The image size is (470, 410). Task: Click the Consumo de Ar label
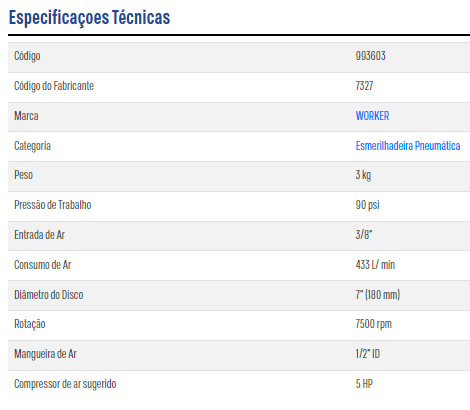pos(43,265)
